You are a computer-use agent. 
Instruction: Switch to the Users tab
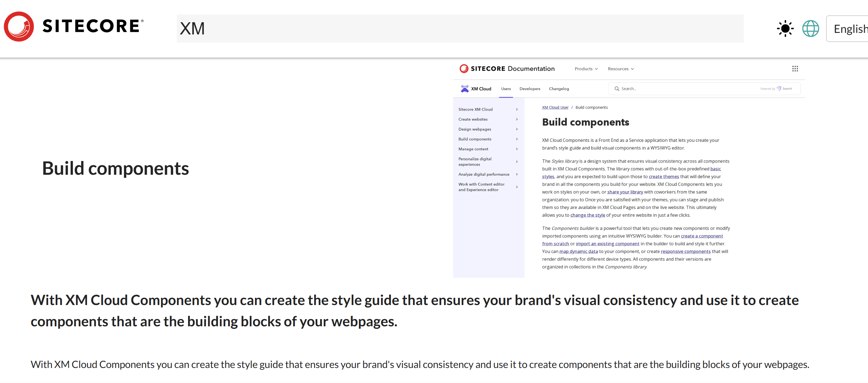pos(506,89)
